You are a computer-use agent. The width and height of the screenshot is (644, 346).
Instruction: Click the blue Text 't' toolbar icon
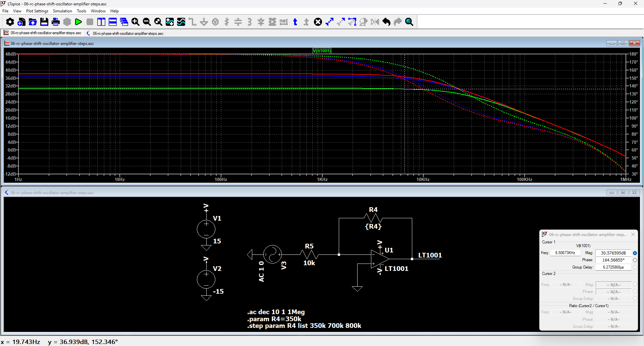point(295,22)
